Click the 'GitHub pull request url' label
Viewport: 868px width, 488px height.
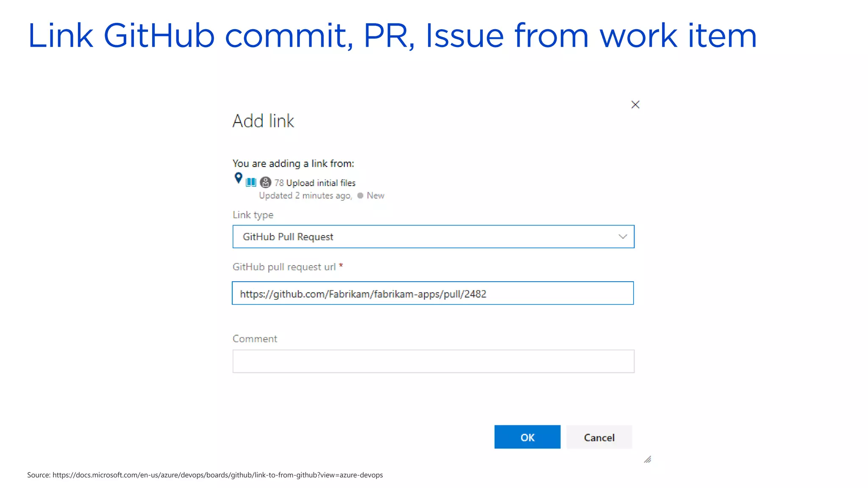pos(284,267)
